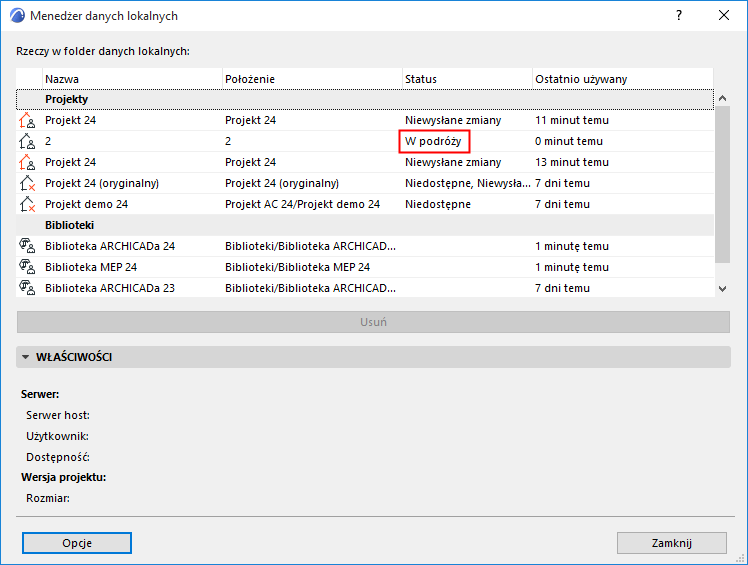Image resolution: width=748 pixels, height=565 pixels.
Task: Click the Użytkownik: label
Action: 57,436
